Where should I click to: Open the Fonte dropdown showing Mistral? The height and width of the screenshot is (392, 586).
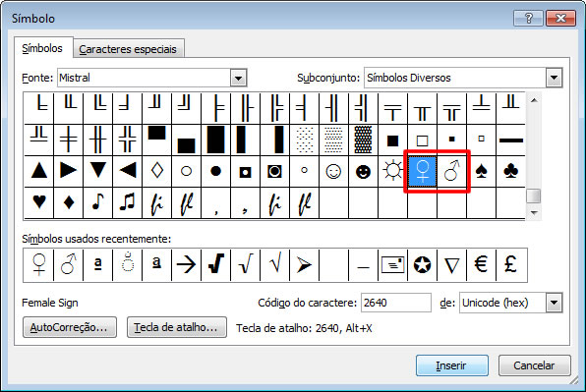(x=238, y=78)
